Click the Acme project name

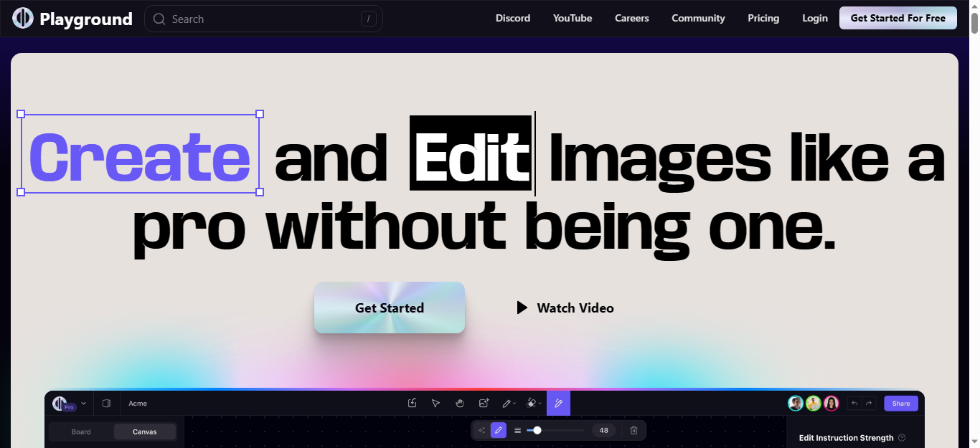pyautogui.click(x=138, y=404)
